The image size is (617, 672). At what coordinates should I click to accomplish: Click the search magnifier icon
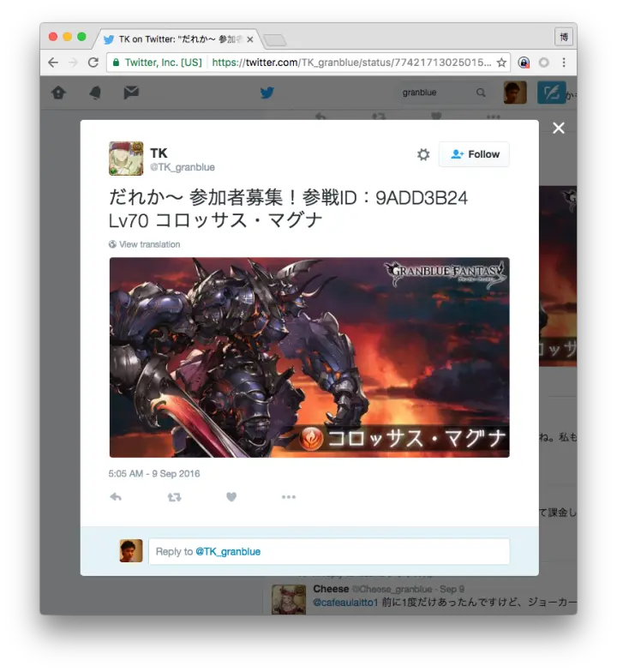[x=482, y=93]
